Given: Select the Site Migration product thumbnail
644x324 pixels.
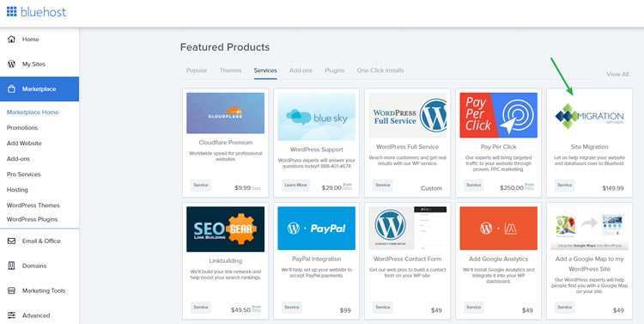Looking at the screenshot, I should (589, 115).
